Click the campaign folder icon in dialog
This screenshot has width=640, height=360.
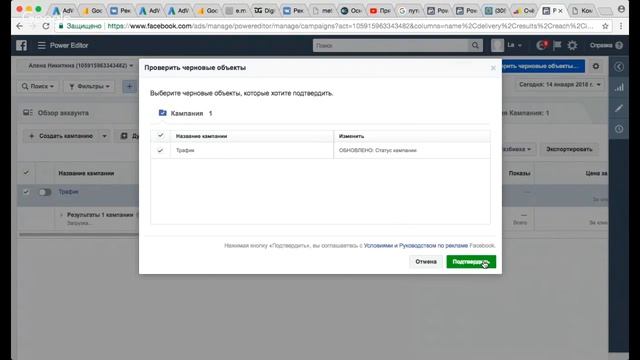(x=162, y=113)
